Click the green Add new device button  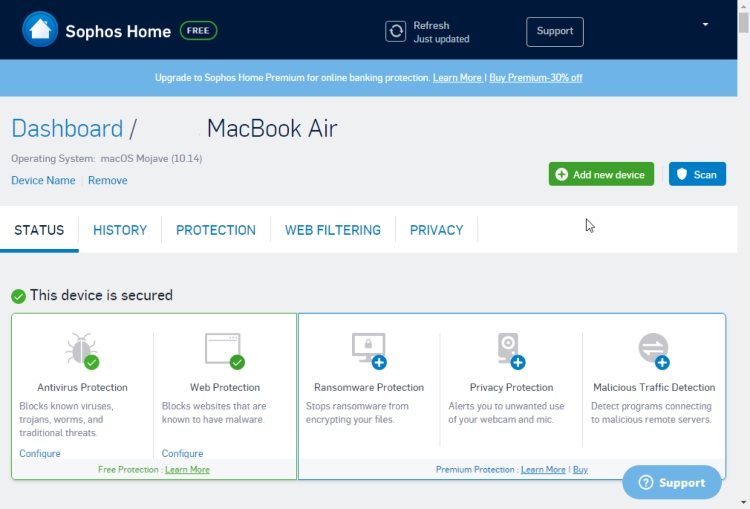[x=601, y=174]
